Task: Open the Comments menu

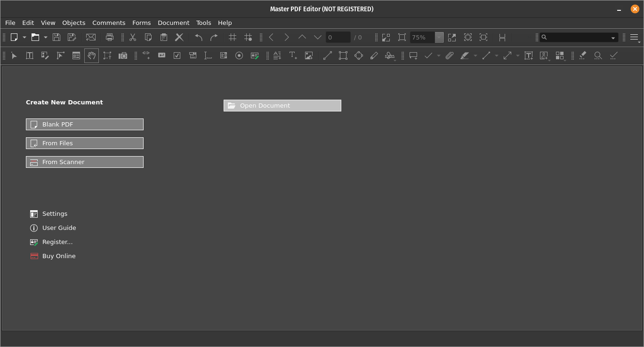Action: pos(109,23)
